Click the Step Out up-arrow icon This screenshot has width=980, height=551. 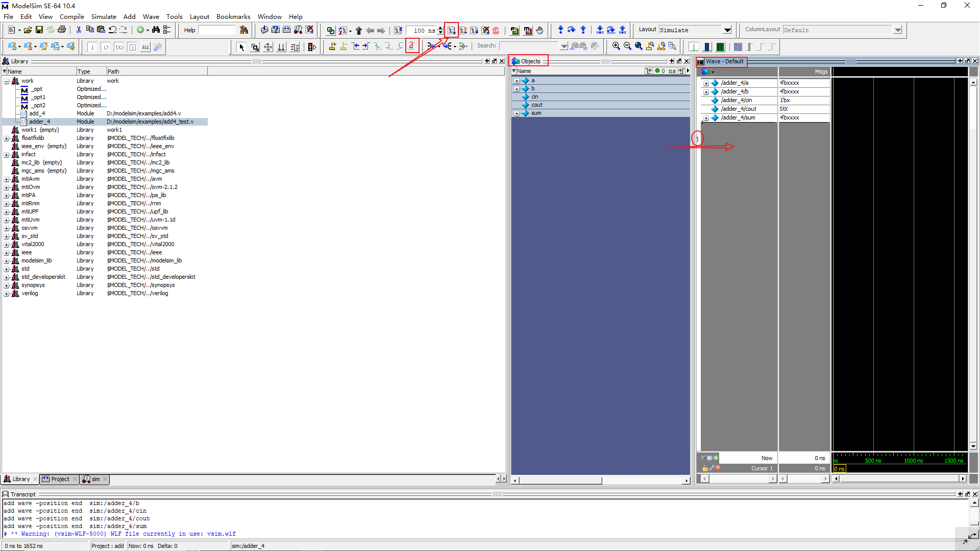pyautogui.click(x=583, y=30)
